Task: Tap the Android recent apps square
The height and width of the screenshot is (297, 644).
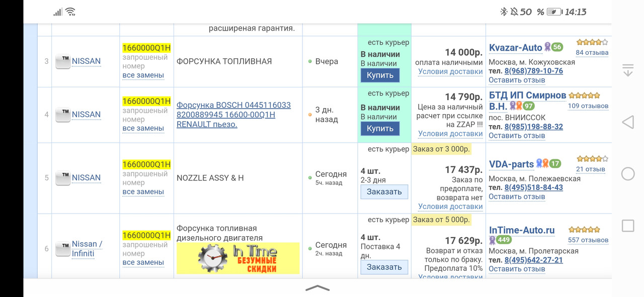Action: point(628,226)
